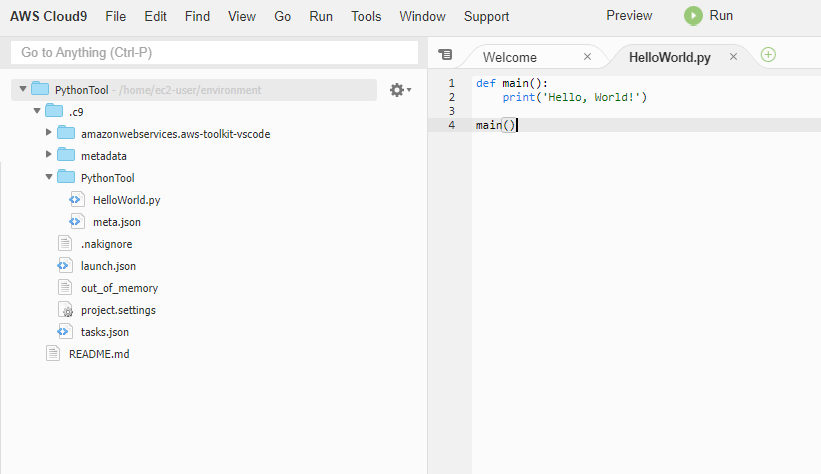Click the 'main()' call on line 4
This screenshot has height=474, width=821.
click(x=496, y=125)
